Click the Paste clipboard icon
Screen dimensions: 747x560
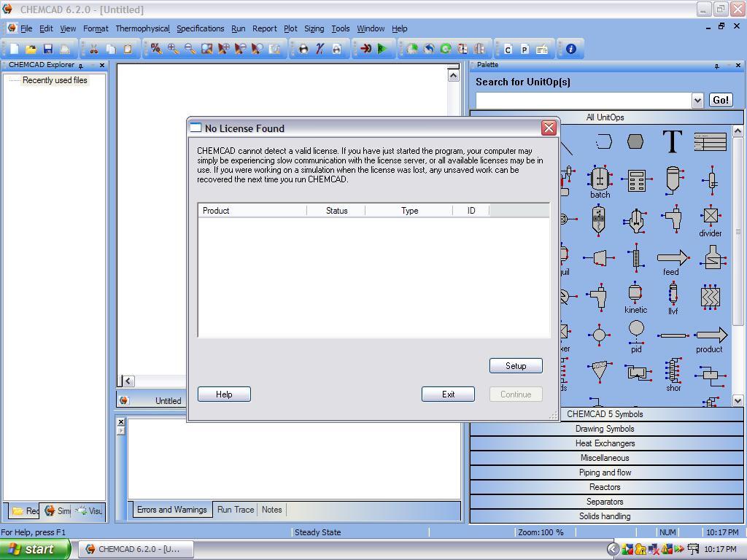pyautogui.click(x=128, y=49)
